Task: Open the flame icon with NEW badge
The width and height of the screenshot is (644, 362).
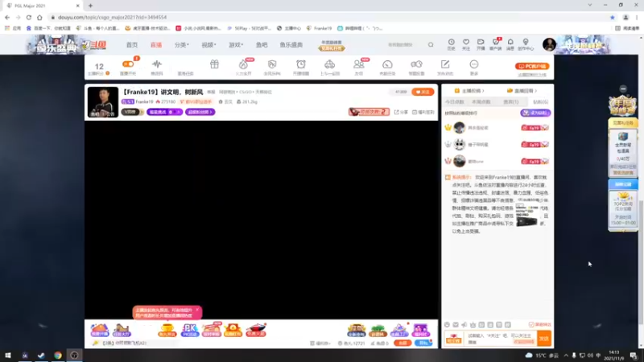Action: tap(244, 64)
